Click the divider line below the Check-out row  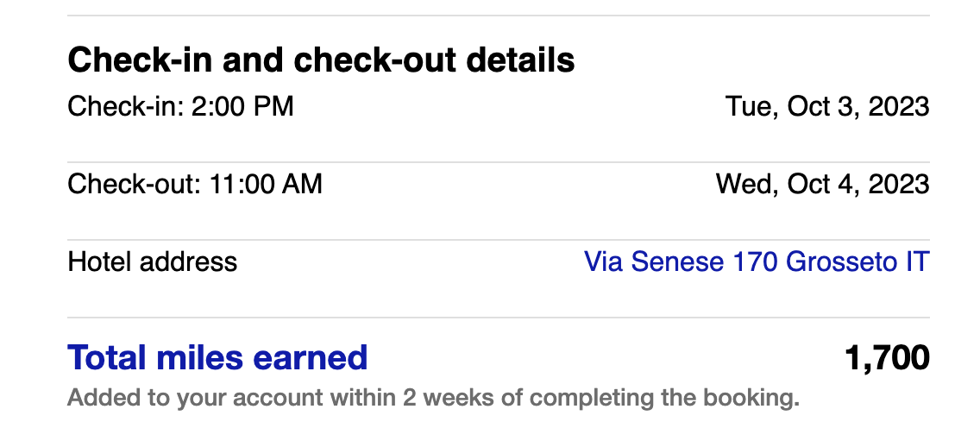coord(498,239)
